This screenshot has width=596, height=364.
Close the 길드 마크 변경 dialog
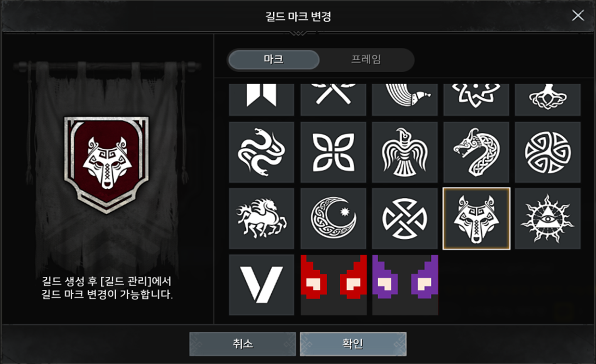click(x=578, y=16)
